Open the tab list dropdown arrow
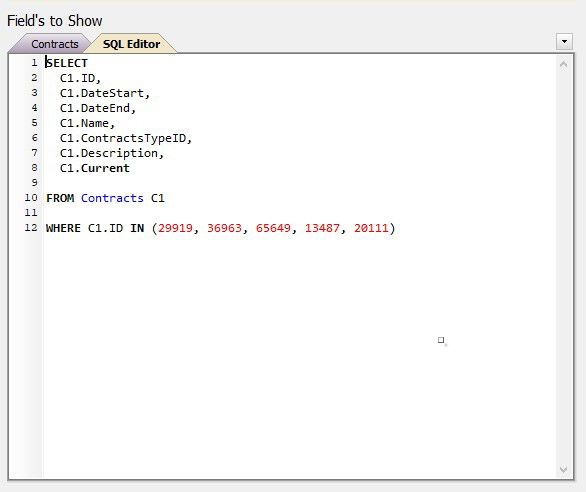Viewport: 586px width, 492px height. [564, 41]
